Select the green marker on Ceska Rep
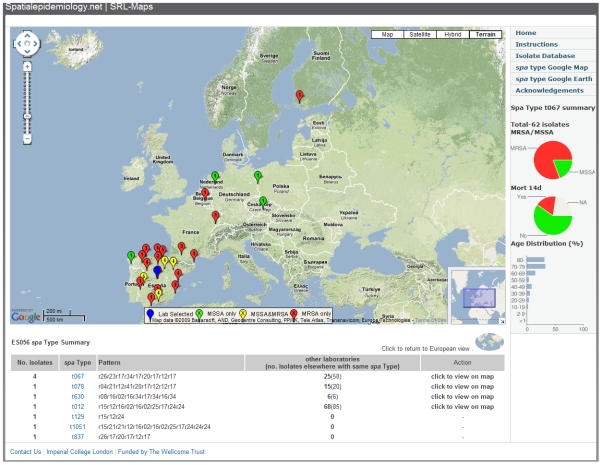This screenshot has height=465, width=602. pos(263,202)
